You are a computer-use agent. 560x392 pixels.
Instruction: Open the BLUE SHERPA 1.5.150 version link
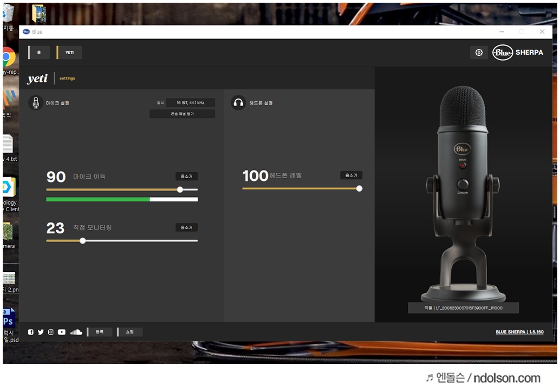tap(519, 332)
